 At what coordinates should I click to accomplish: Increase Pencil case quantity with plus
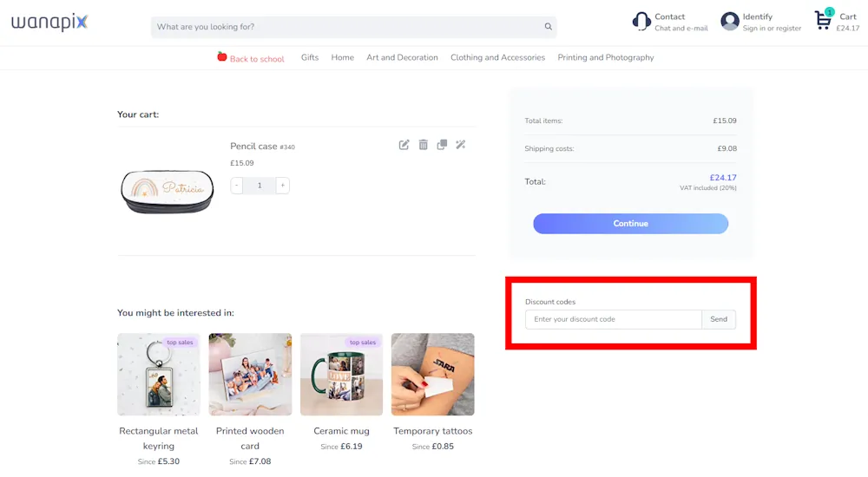pos(282,186)
